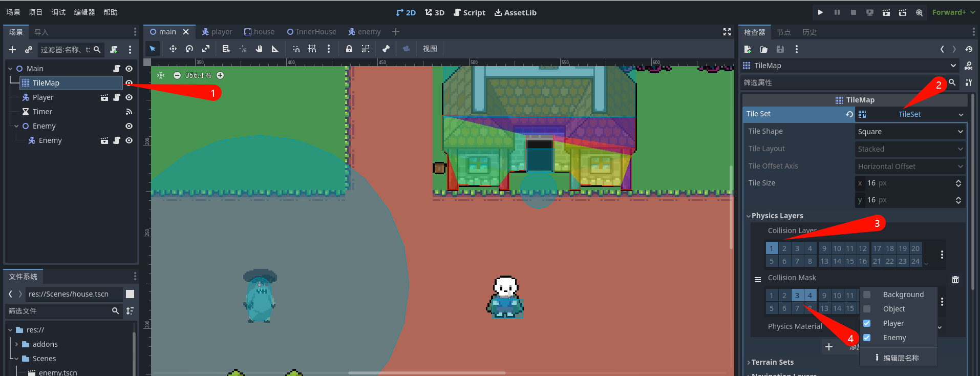This screenshot has width=980, height=376.
Task: Open the AssetLib workspace
Action: click(516, 12)
